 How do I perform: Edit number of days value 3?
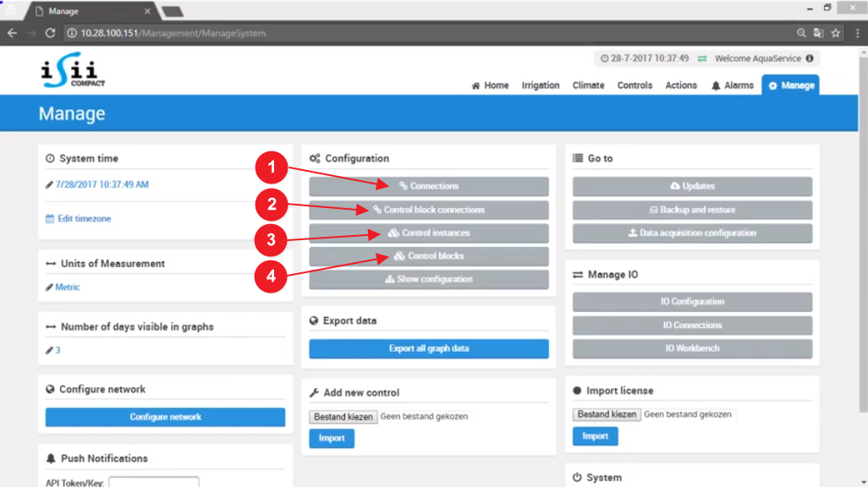pyautogui.click(x=58, y=350)
